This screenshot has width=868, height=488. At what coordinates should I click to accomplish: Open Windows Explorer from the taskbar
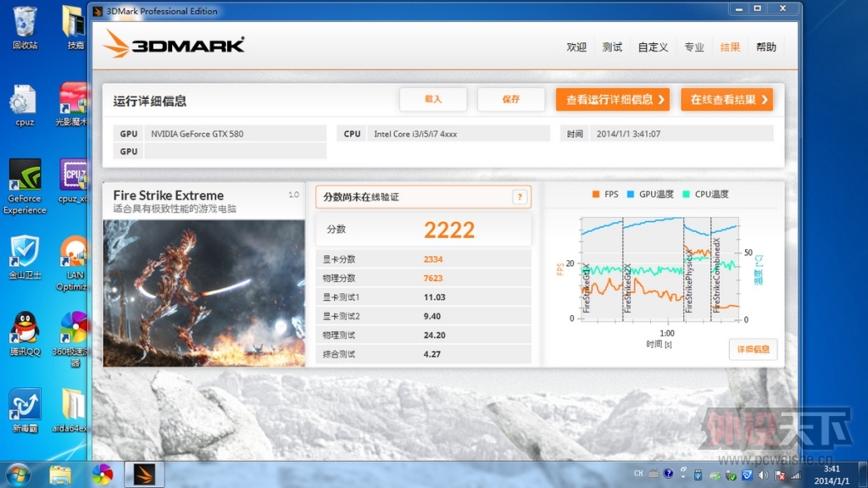pyautogui.click(x=60, y=474)
